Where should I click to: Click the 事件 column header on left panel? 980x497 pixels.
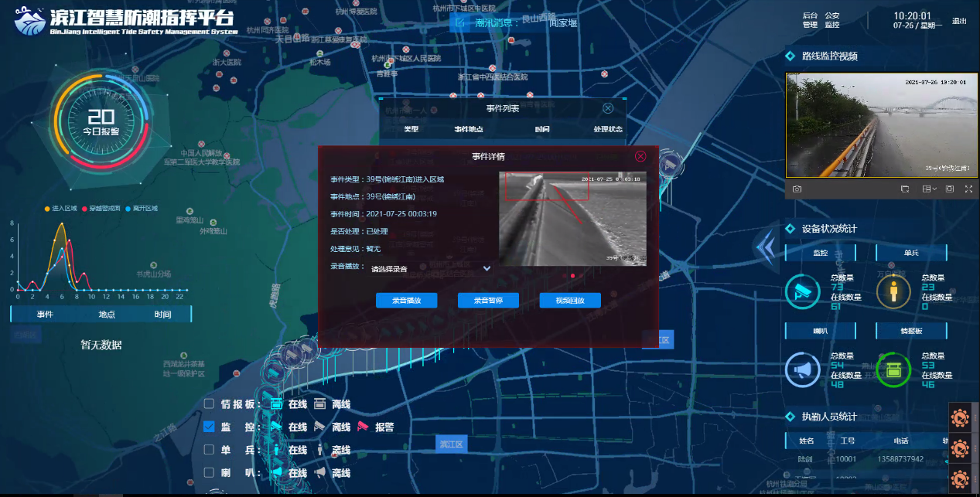click(45, 315)
